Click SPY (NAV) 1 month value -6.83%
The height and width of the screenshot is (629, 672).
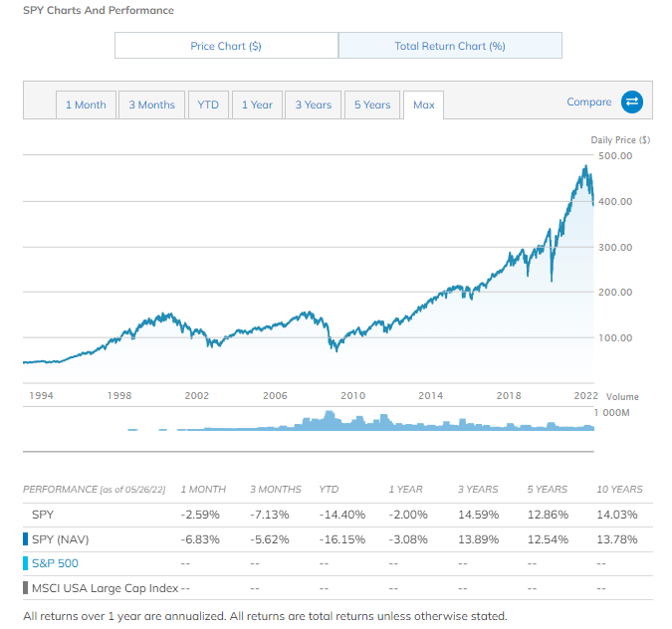coord(200,539)
